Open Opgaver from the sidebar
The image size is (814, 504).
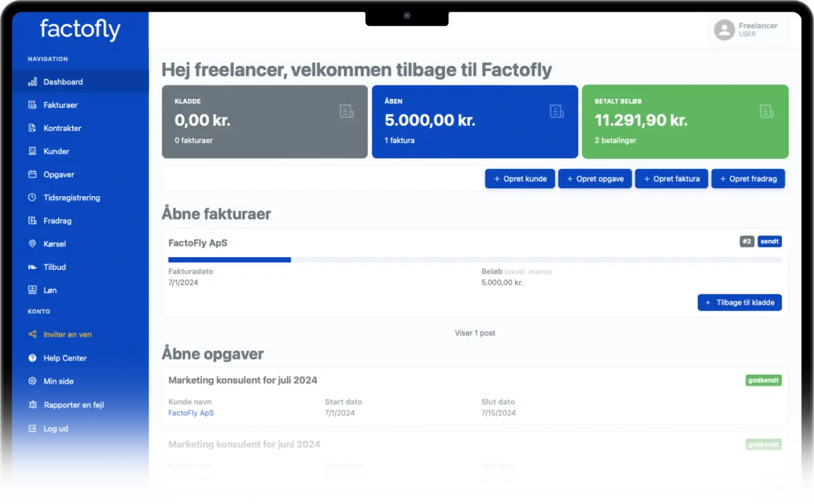(x=80, y=174)
